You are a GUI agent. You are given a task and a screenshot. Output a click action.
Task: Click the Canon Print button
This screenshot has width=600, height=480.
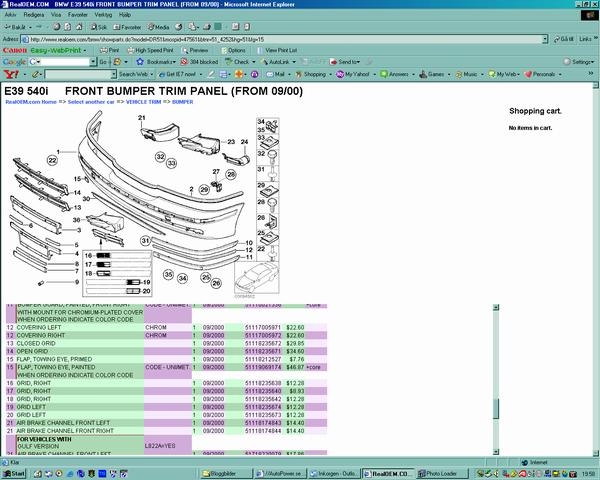111,49
